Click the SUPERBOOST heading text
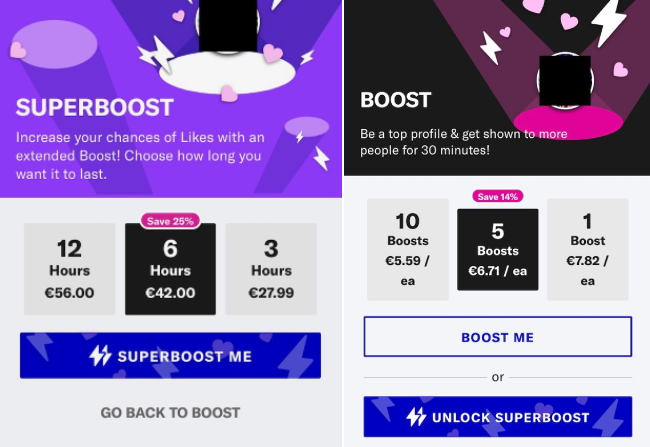650x447 pixels. [x=95, y=107]
